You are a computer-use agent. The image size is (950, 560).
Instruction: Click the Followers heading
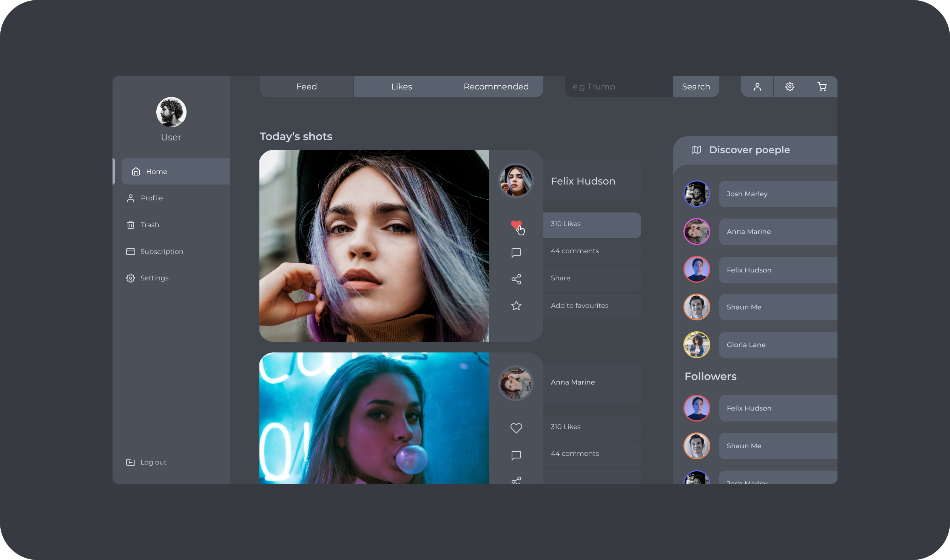pos(711,377)
